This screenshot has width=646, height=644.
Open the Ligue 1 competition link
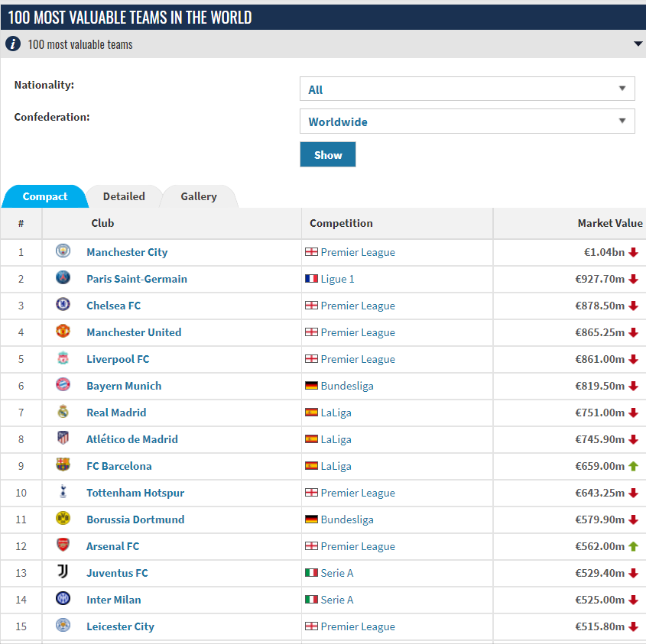(337, 279)
